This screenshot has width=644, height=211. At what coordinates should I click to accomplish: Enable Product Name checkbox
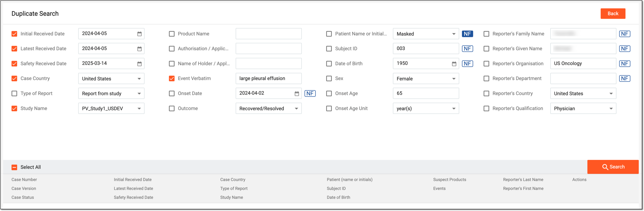tap(172, 34)
